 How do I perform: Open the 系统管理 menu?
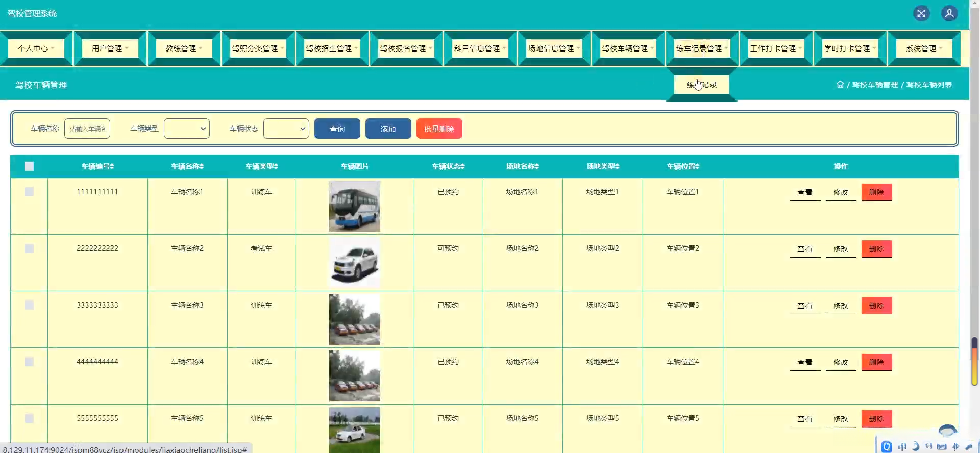[x=924, y=48]
